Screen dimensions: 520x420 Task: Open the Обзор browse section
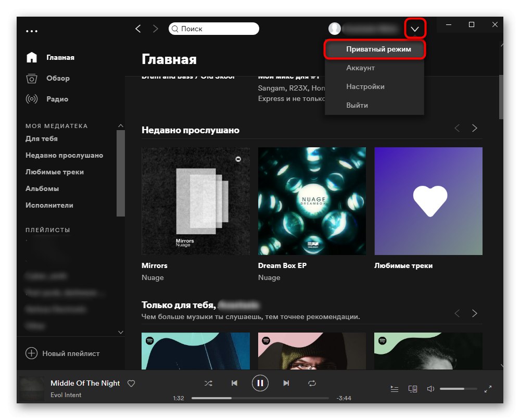[48, 78]
